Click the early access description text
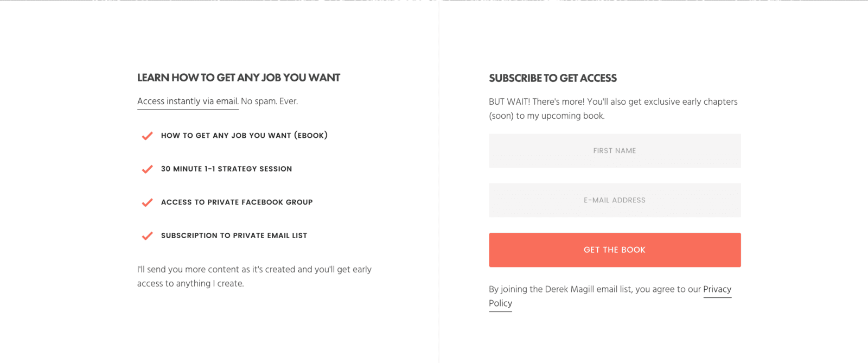 click(x=254, y=276)
